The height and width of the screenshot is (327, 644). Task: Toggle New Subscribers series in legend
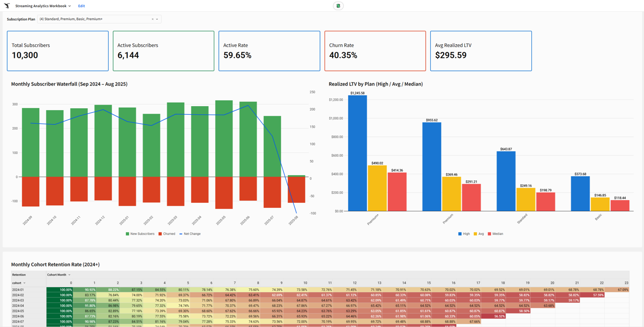point(140,234)
